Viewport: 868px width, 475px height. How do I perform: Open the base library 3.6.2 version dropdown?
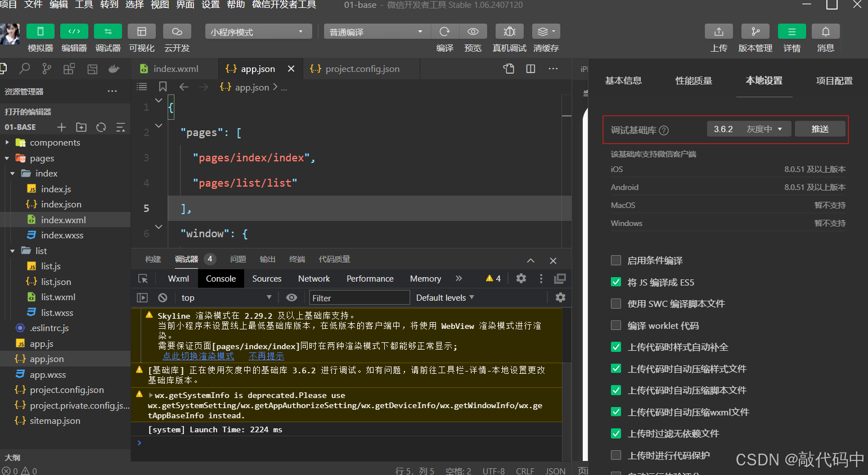pyautogui.click(x=749, y=129)
